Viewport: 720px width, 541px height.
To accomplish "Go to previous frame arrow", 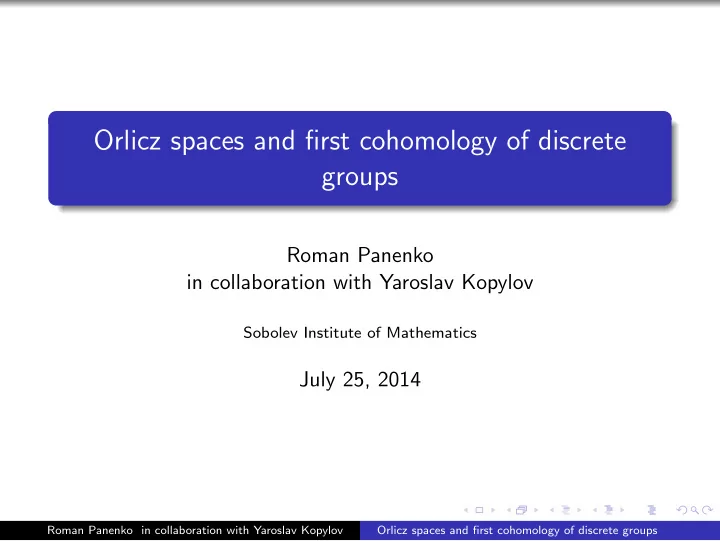I will click(509, 510).
